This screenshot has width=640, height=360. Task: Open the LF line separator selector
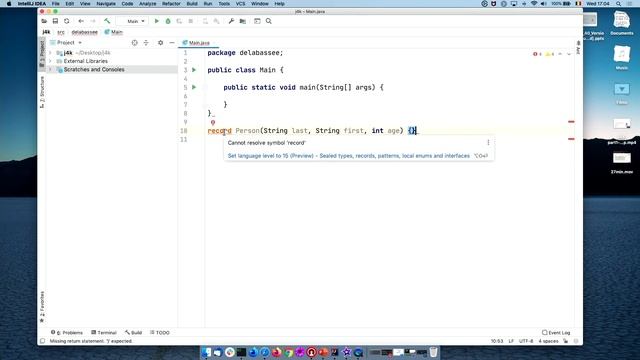(x=511, y=341)
